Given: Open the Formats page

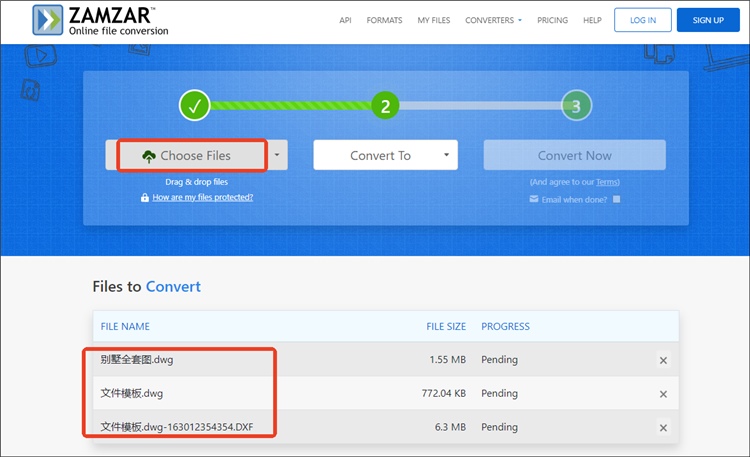Looking at the screenshot, I should coord(384,20).
